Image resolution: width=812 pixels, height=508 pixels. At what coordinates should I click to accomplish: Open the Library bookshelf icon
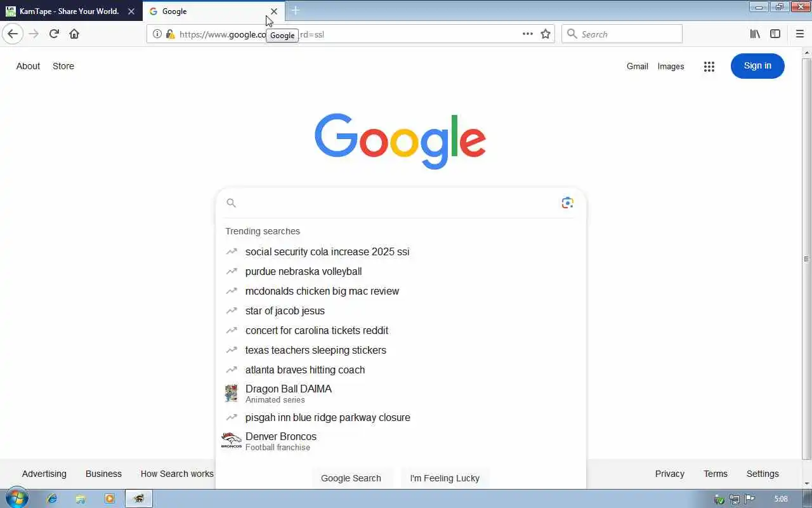pos(755,34)
